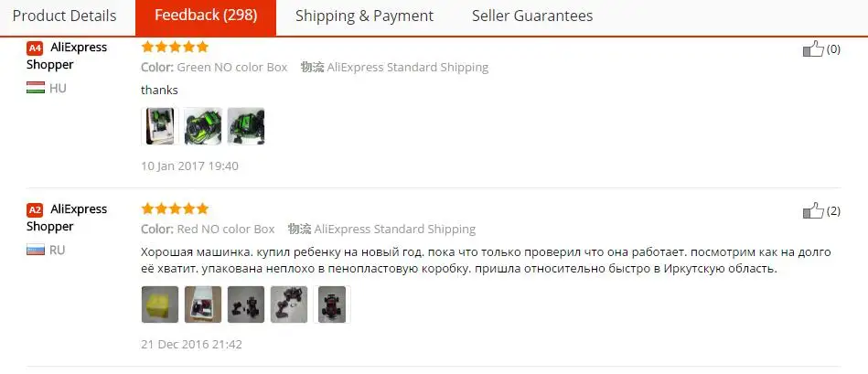
Task: Open the Seller Guarantees tab
Action: [x=532, y=16]
